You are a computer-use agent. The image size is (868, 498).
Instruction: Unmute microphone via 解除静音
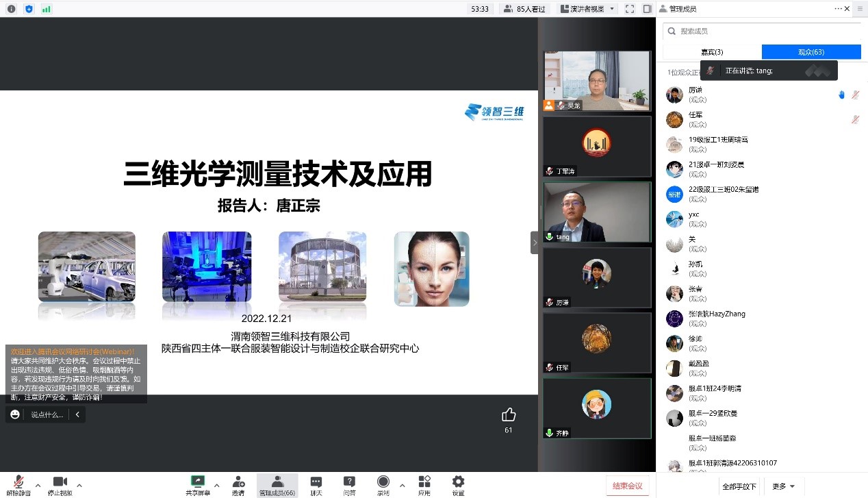coord(19,484)
